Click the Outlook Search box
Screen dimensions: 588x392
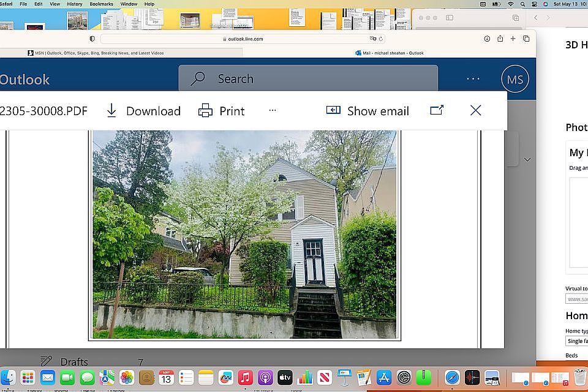(x=308, y=78)
